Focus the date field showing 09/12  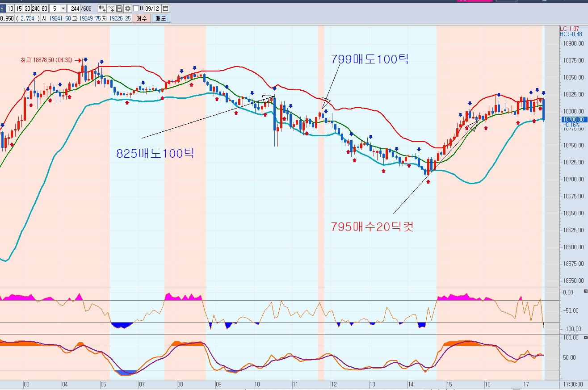pos(153,8)
